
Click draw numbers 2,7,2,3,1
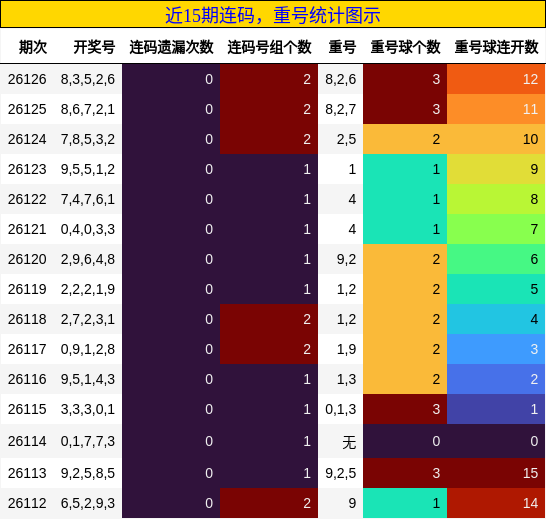click(88, 319)
